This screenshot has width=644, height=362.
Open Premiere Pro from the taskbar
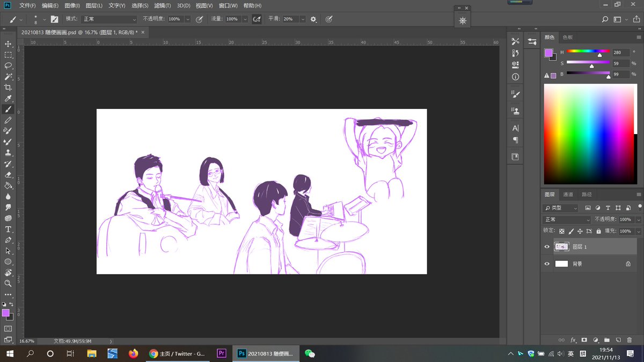point(221,353)
